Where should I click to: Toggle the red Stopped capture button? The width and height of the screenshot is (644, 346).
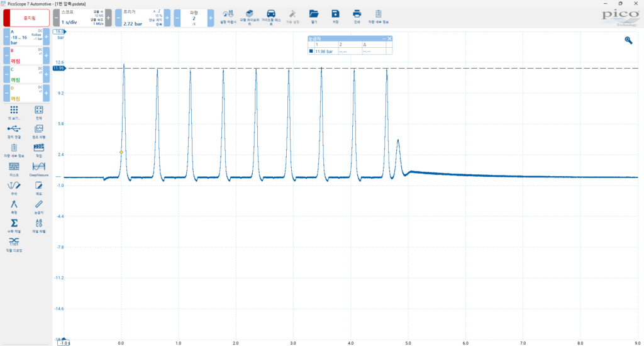(x=25, y=18)
